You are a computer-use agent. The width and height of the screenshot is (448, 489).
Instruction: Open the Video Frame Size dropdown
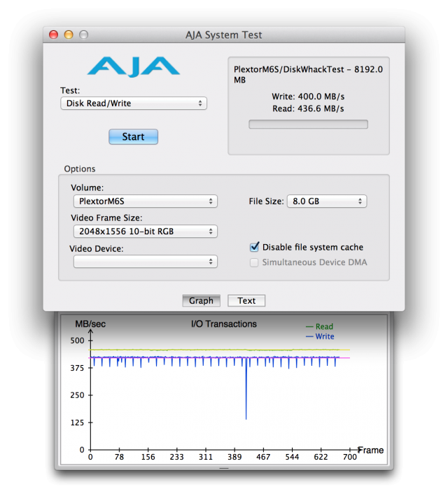[146, 232]
